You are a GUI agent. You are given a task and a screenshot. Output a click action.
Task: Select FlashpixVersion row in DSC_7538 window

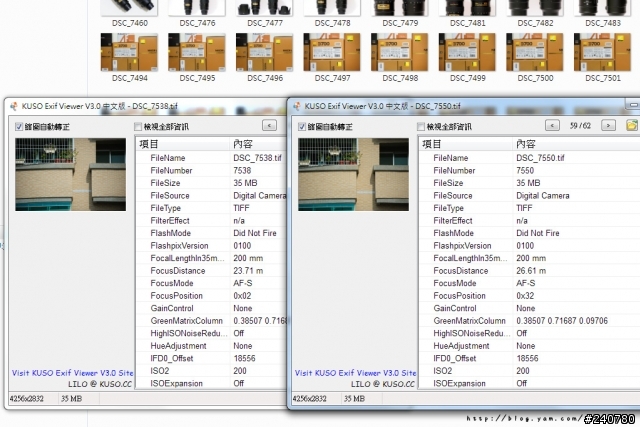211,246
